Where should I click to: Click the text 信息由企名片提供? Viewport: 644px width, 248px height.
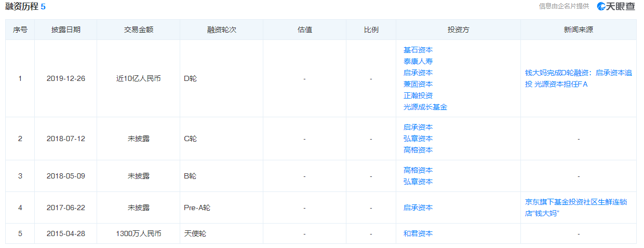click(x=564, y=6)
